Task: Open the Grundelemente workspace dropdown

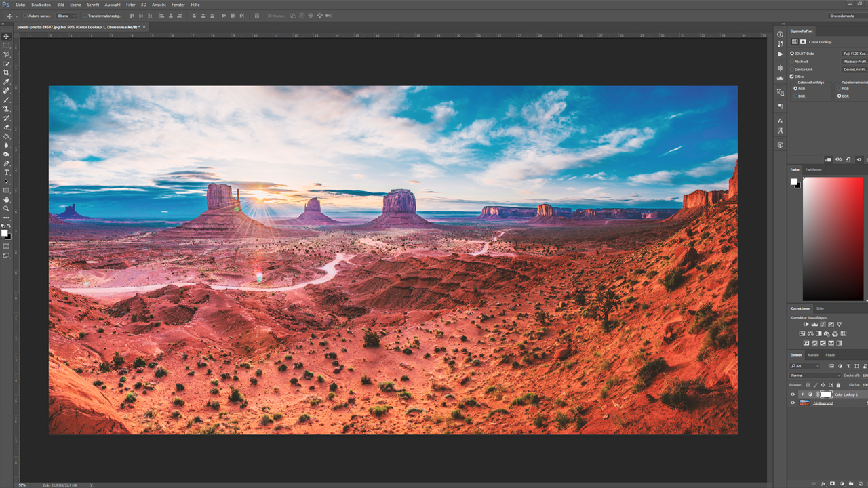Action: [x=848, y=15]
